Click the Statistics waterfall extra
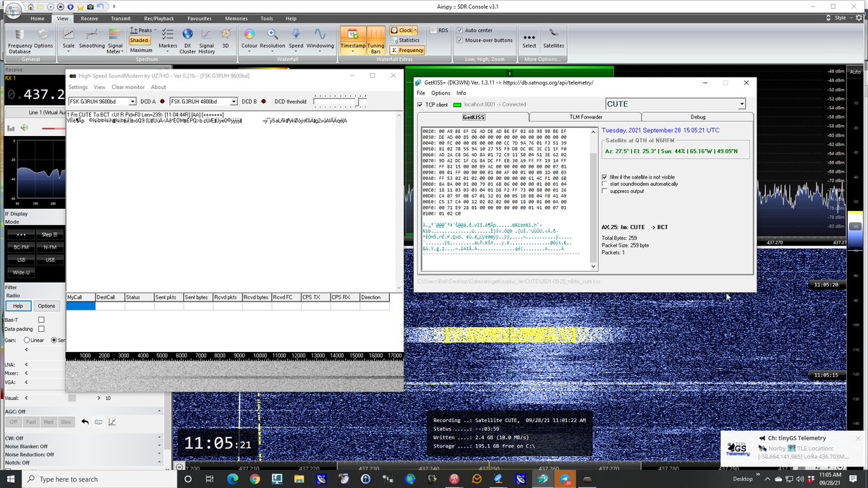 405,40
